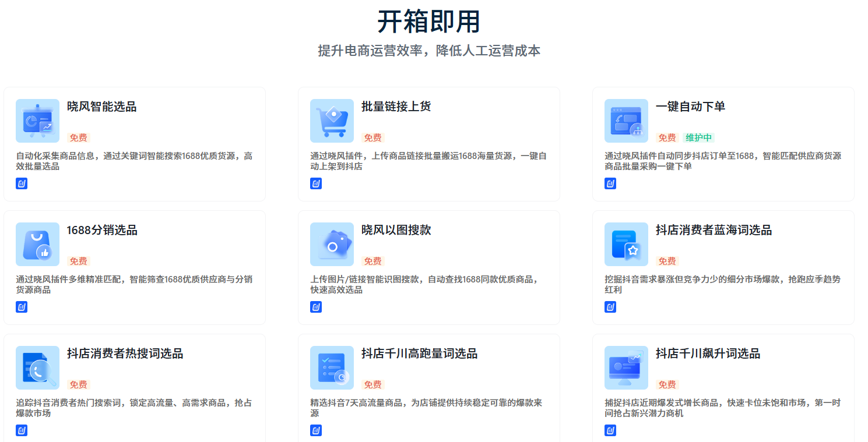Click the 免费 tag under 1688分销选品
Viewport: 868px width, 442px height.
pos(79,261)
